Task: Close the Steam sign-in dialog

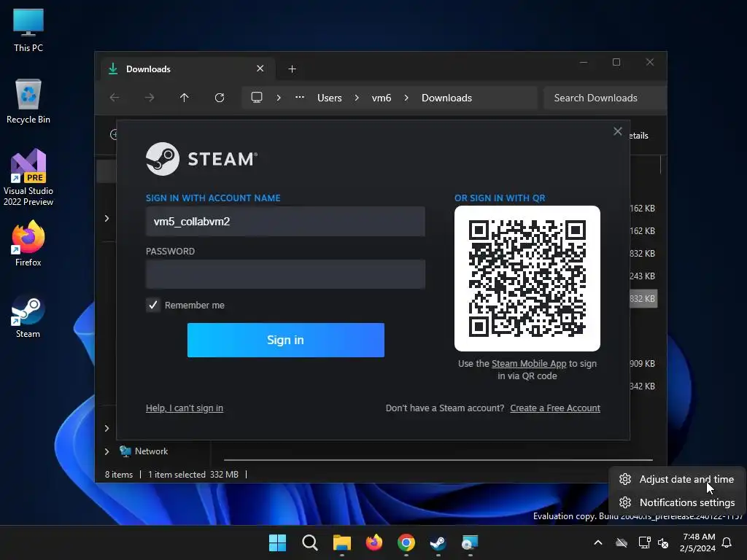Action: coord(617,131)
